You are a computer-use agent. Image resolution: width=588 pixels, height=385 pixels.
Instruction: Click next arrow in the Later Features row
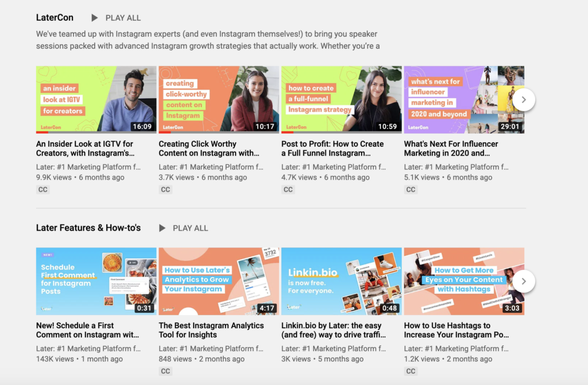[x=524, y=281]
